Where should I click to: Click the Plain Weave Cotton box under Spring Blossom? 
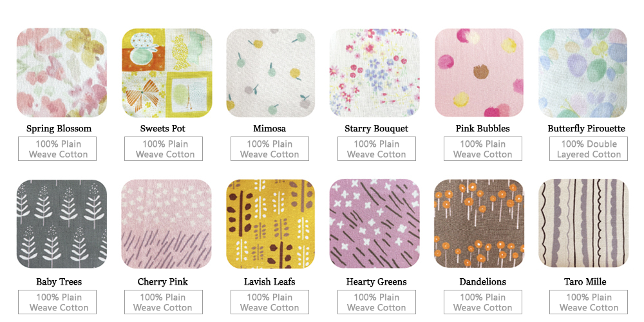57,149
